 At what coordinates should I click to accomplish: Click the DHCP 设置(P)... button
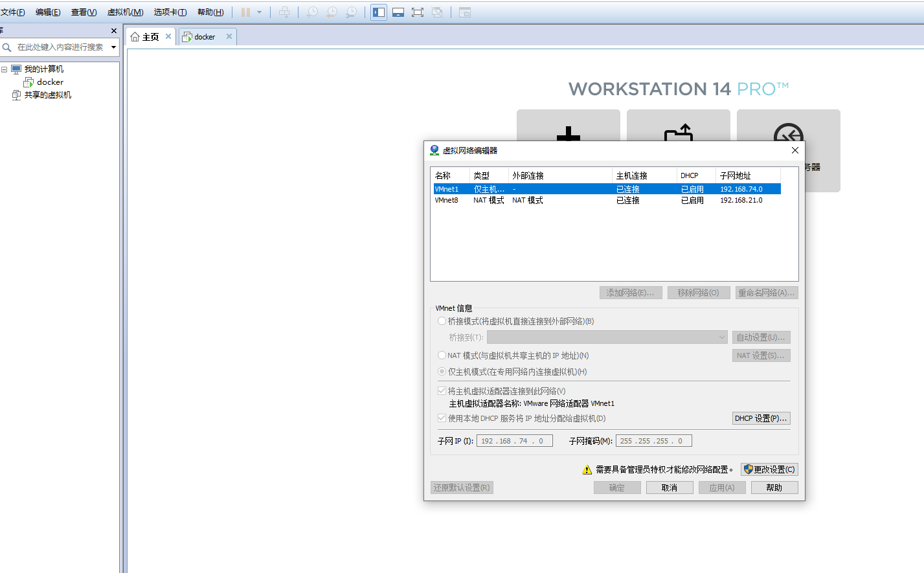click(761, 418)
